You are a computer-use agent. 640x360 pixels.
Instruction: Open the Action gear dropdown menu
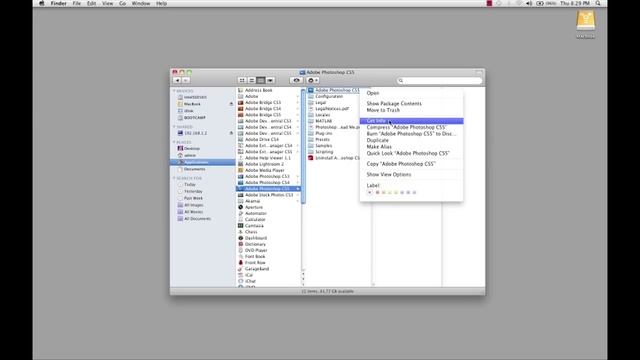pos(313,80)
